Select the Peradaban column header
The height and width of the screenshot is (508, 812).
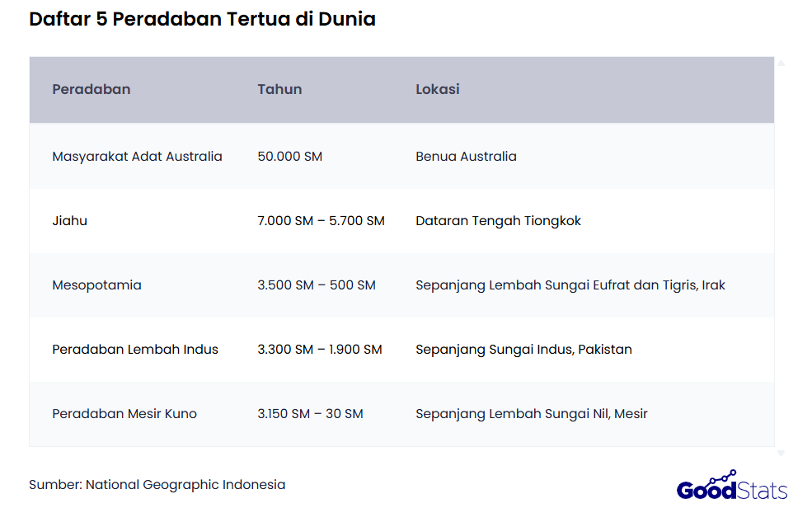92,89
